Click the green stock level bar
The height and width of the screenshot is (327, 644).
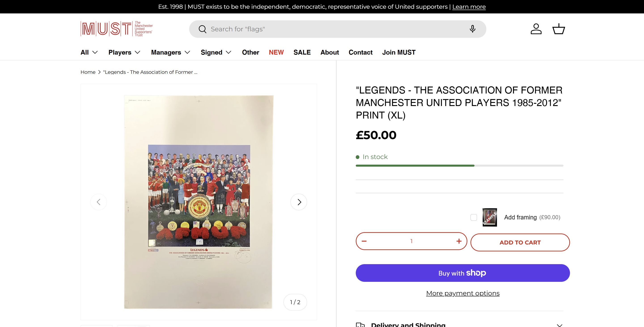tap(415, 166)
